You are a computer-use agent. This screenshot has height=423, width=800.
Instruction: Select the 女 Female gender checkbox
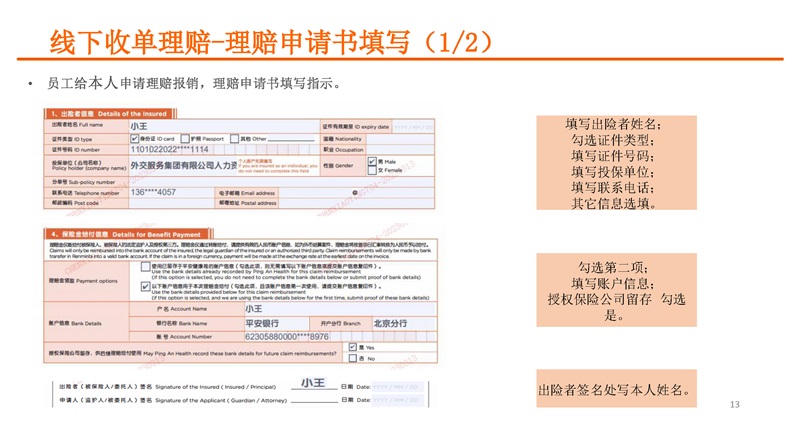[x=372, y=170]
